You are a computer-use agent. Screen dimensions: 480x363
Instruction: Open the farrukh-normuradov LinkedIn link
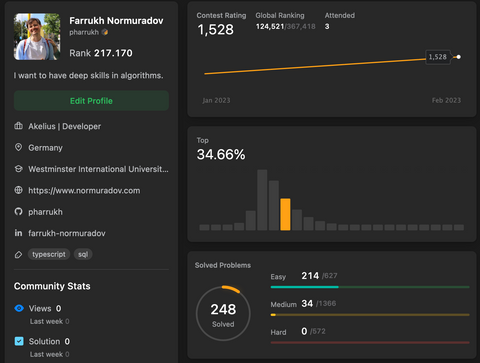tap(67, 233)
